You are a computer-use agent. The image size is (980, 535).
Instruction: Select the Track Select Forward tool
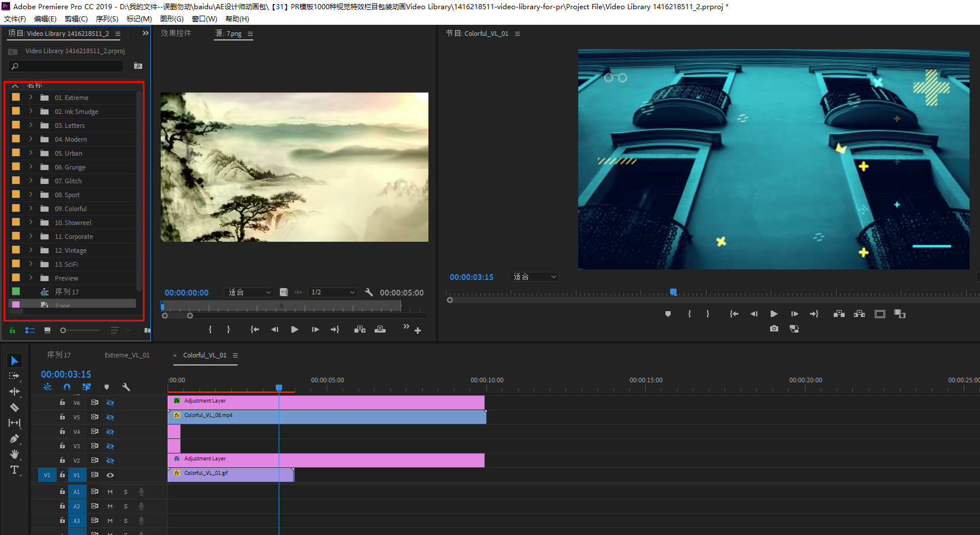14,376
